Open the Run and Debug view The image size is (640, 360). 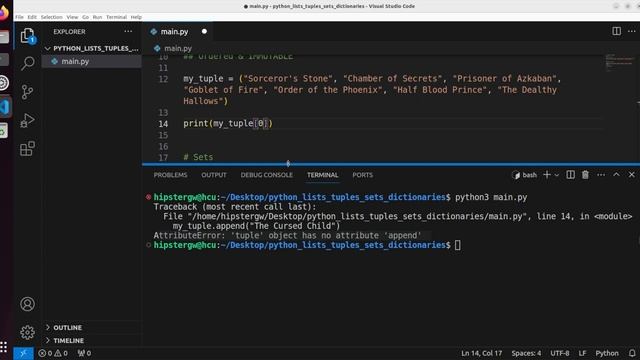tap(27, 120)
